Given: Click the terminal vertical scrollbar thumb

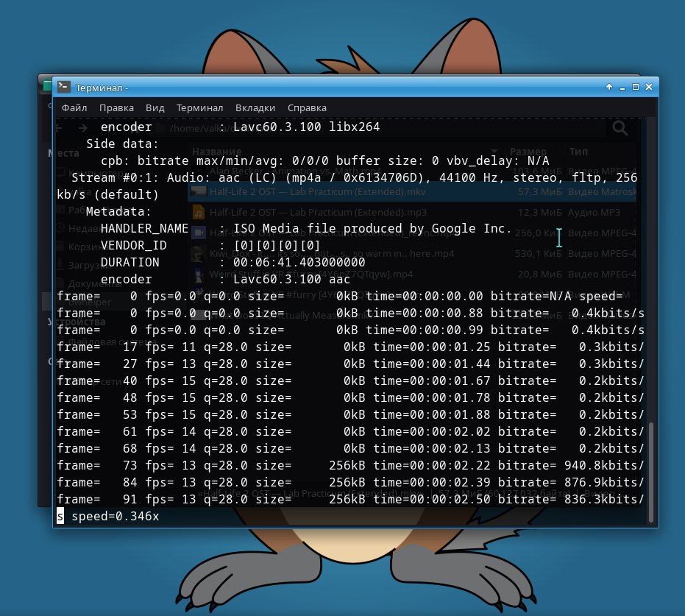Looking at the screenshot, I should coord(651,472).
